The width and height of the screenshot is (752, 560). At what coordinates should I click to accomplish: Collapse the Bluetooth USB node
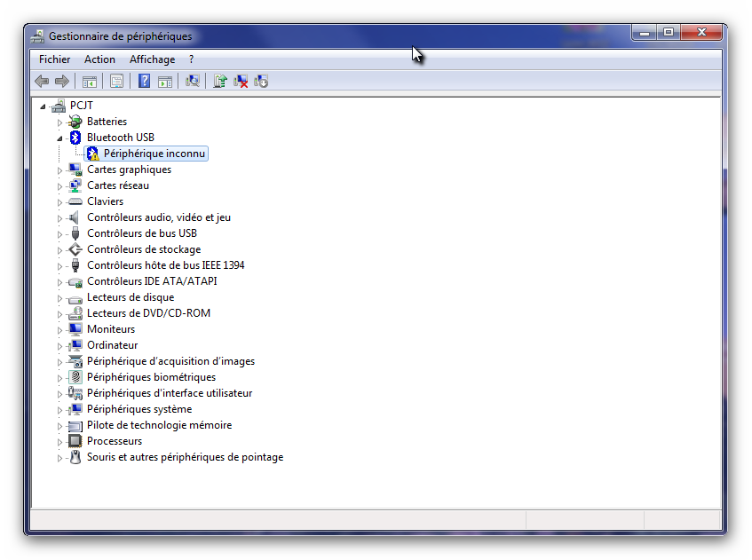[x=60, y=138]
